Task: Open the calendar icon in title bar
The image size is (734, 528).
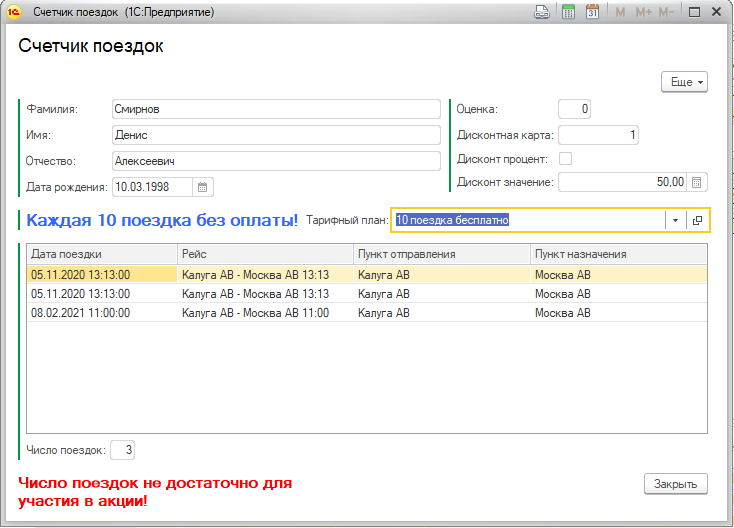Action: point(592,12)
